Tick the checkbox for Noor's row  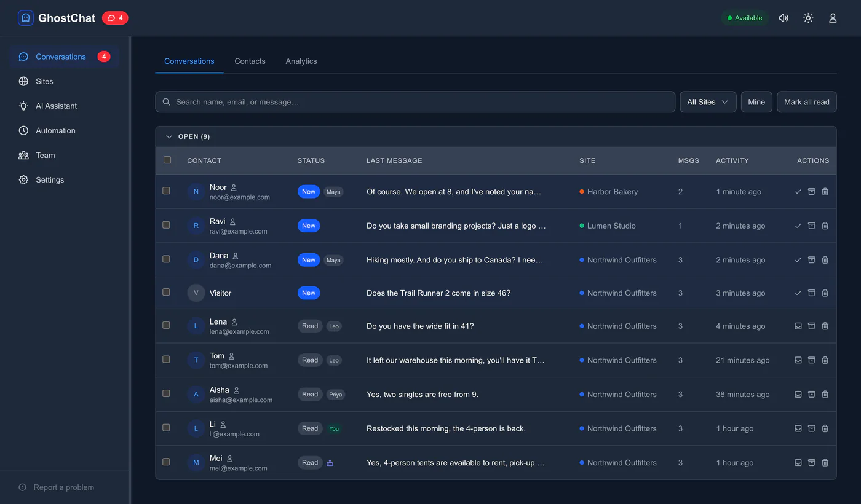pyautogui.click(x=166, y=191)
